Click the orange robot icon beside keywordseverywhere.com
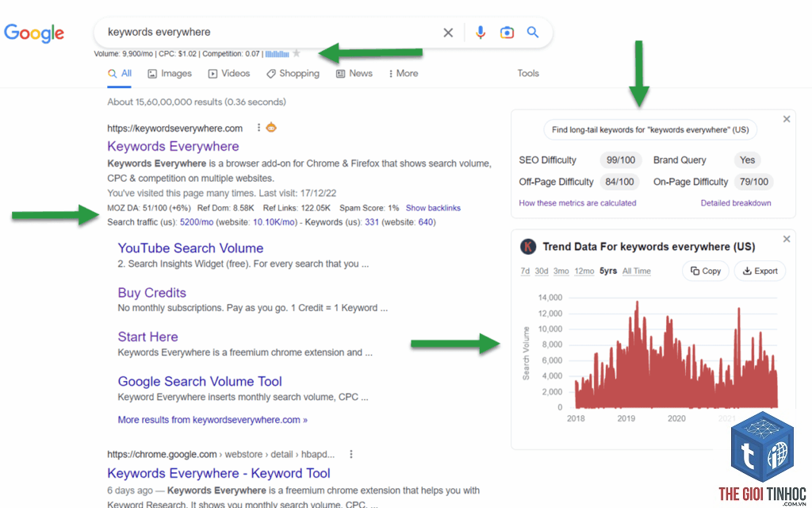 271,127
